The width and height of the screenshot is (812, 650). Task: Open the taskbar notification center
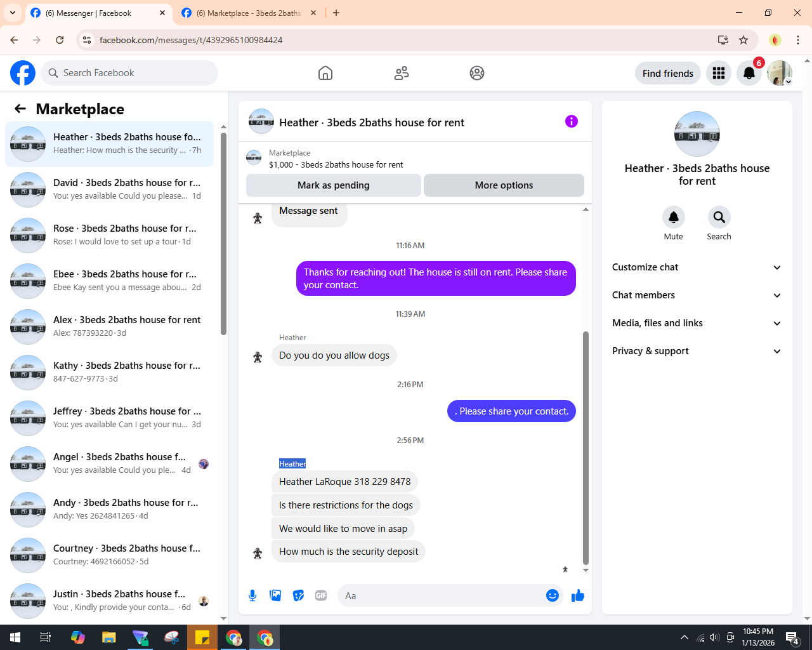click(x=792, y=637)
